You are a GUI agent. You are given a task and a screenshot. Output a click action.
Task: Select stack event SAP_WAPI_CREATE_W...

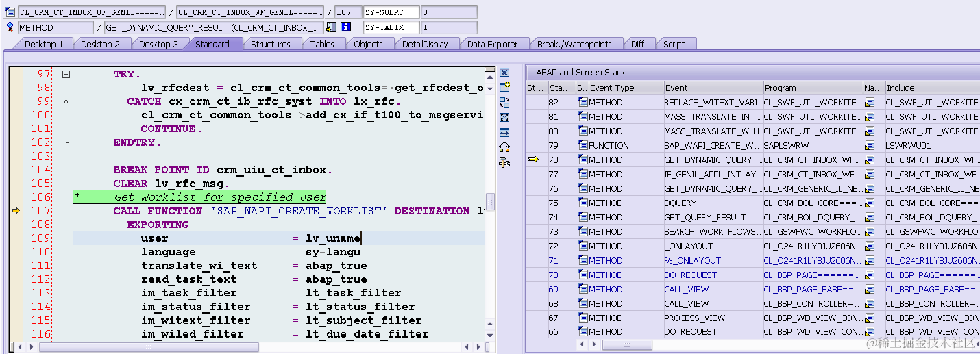coord(713,145)
